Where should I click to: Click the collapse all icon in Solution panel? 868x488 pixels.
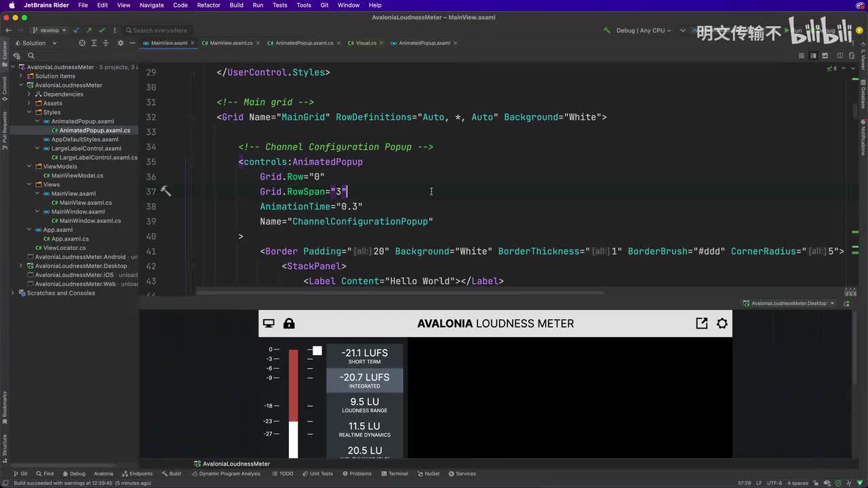106,43
